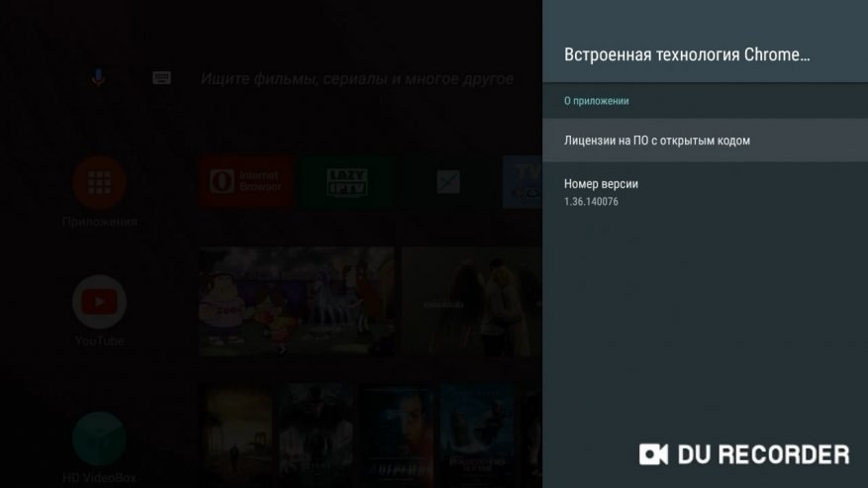Click the 'О приложении' section header

click(596, 101)
